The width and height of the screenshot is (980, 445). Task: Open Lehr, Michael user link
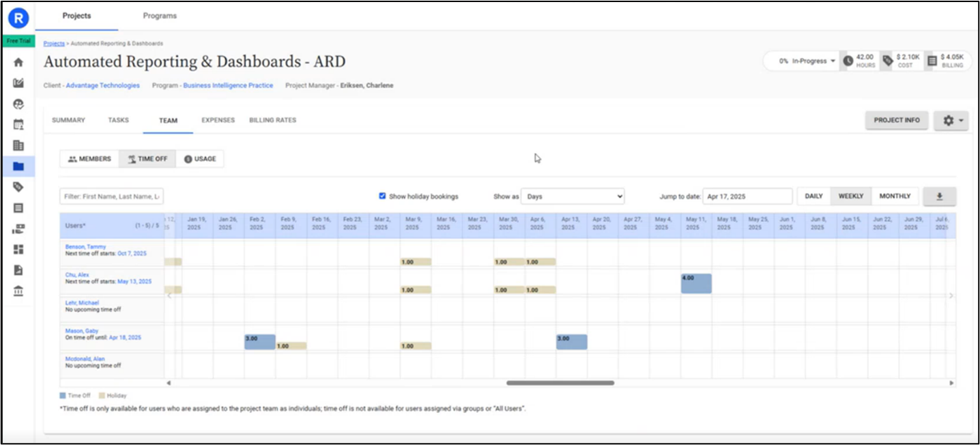coord(82,302)
